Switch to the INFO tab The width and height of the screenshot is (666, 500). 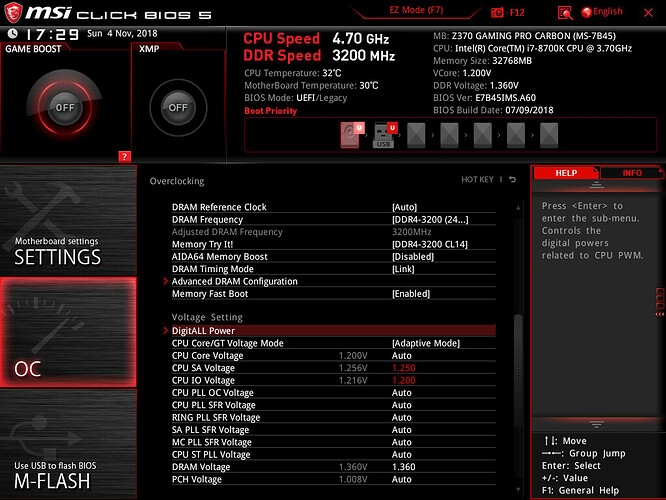(632, 173)
